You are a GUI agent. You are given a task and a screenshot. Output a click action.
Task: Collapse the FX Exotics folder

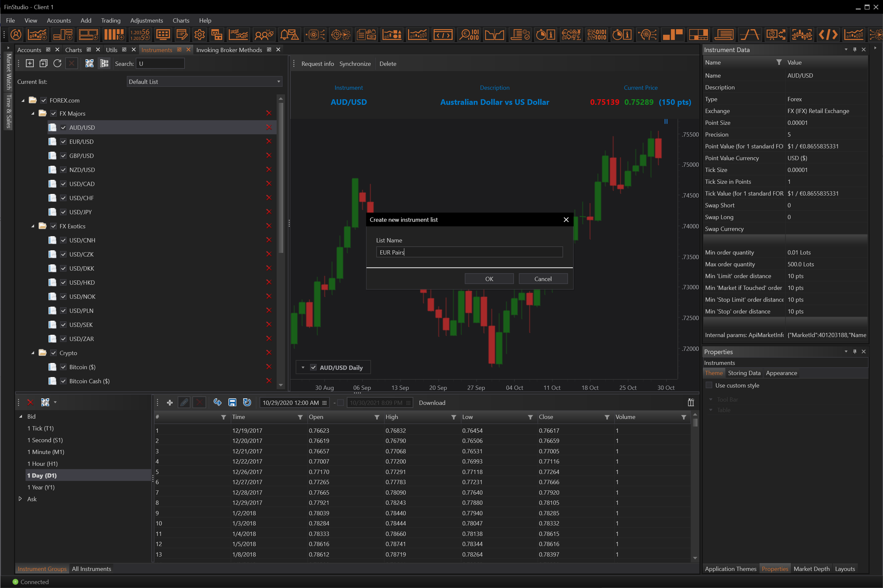[x=33, y=226]
